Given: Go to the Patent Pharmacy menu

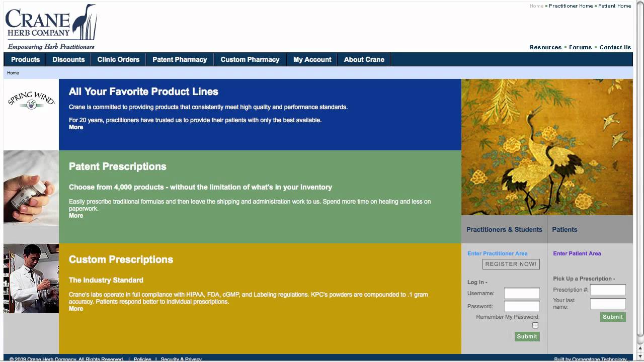Looking at the screenshot, I should pos(180,59).
